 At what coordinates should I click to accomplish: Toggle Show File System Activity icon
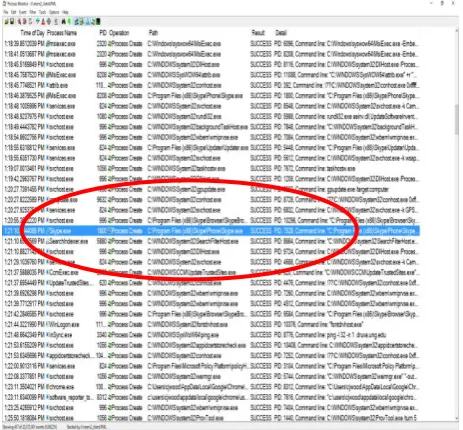click(81, 22)
